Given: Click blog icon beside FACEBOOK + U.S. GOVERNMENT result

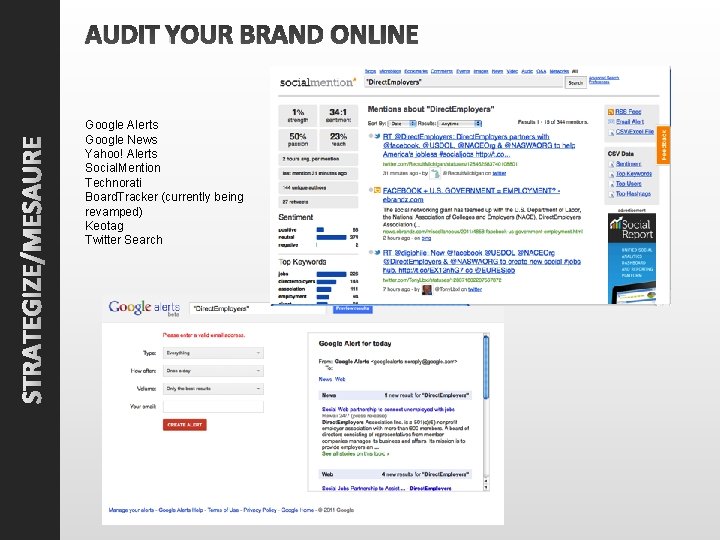Looking at the screenshot, I should [377, 190].
